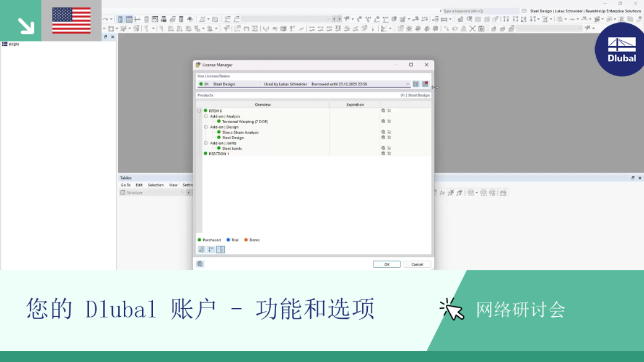This screenshot has width=644, height=362.
Task: Open the undo history dropdown arrow
Action: coord(111,19)
